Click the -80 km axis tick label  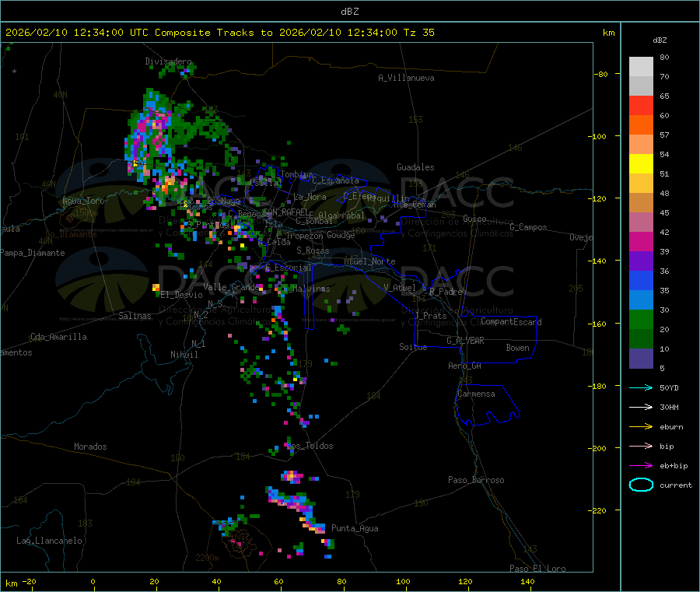tap(600, 74)
